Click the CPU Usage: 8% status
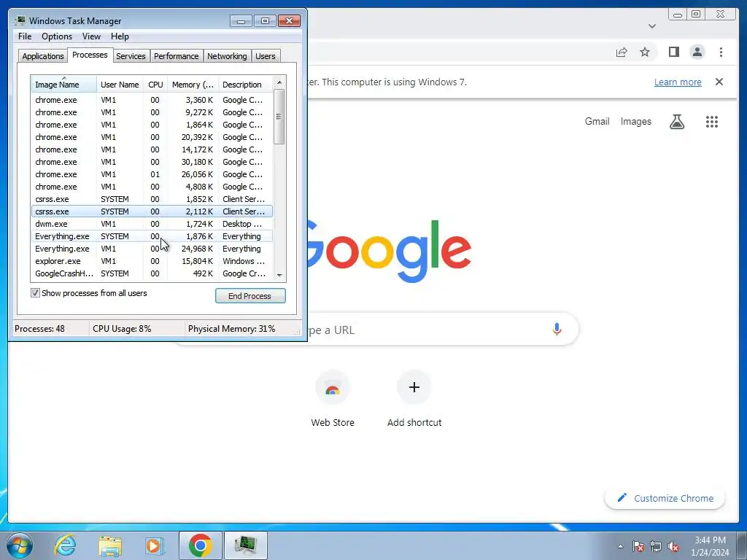 coord(122,329)
